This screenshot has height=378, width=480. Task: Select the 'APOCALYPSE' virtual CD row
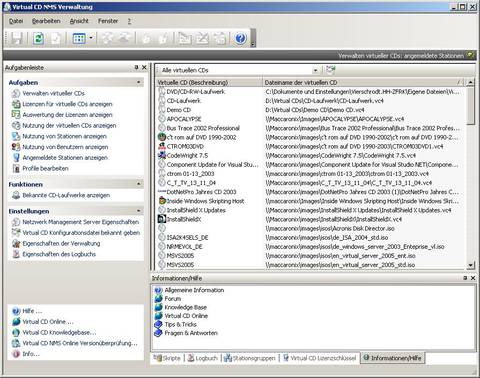(310, 119)
